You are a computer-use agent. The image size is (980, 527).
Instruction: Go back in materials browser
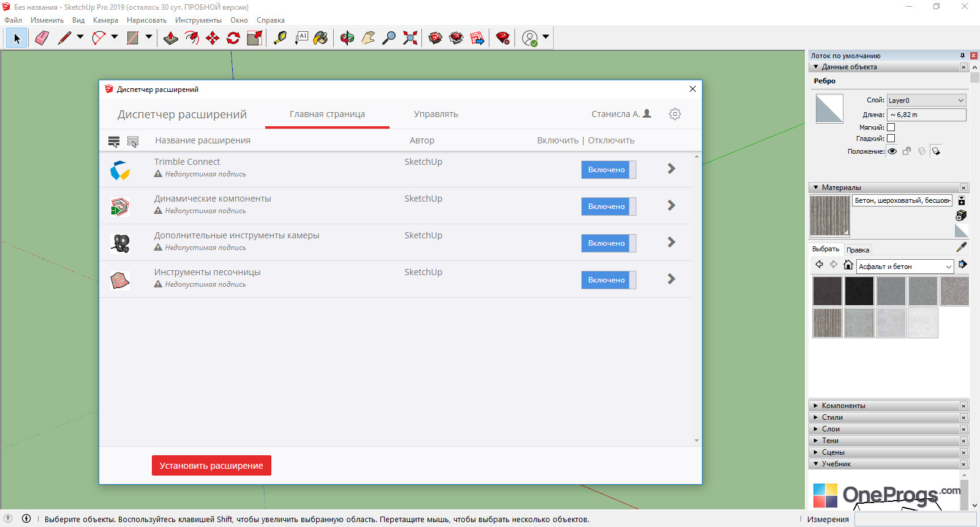(819, 265)
